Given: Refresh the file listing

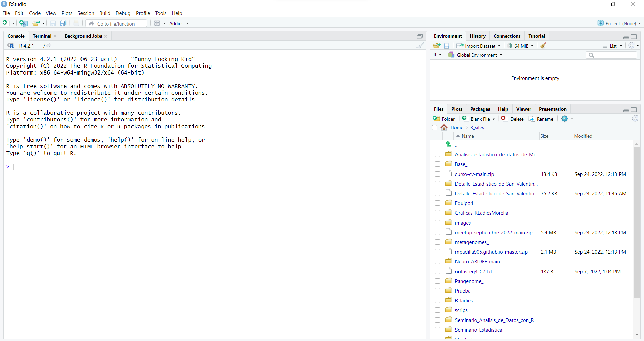Looking at the screenshot, I should click(635, 118).
